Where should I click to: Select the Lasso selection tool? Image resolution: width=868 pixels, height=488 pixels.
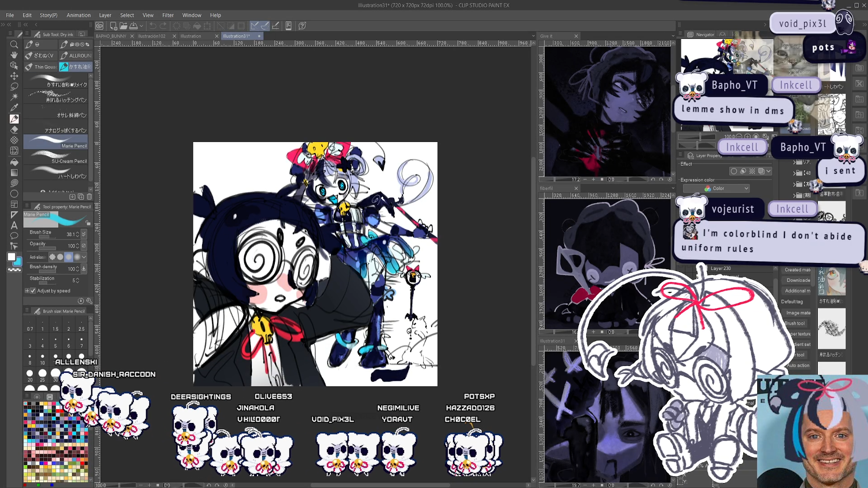pyautogui.click(x=14, y=86)
